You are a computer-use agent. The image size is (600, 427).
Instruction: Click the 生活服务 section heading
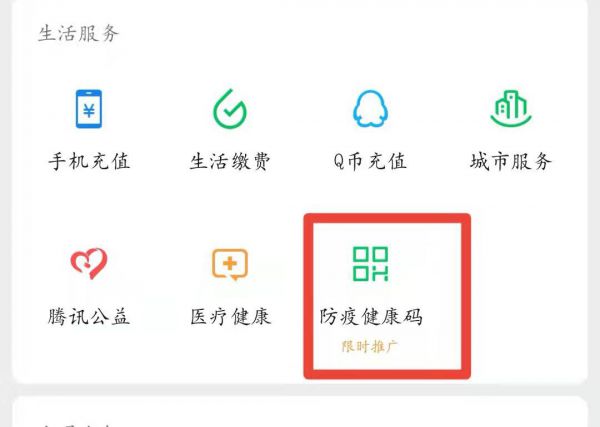(78, 33)
